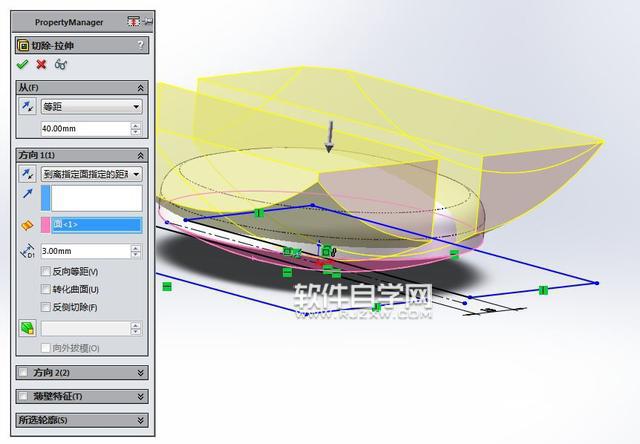The image size is (640, 444).
Task: Toggle detailed preview with the glasses icon
Action: pos(60,64)
